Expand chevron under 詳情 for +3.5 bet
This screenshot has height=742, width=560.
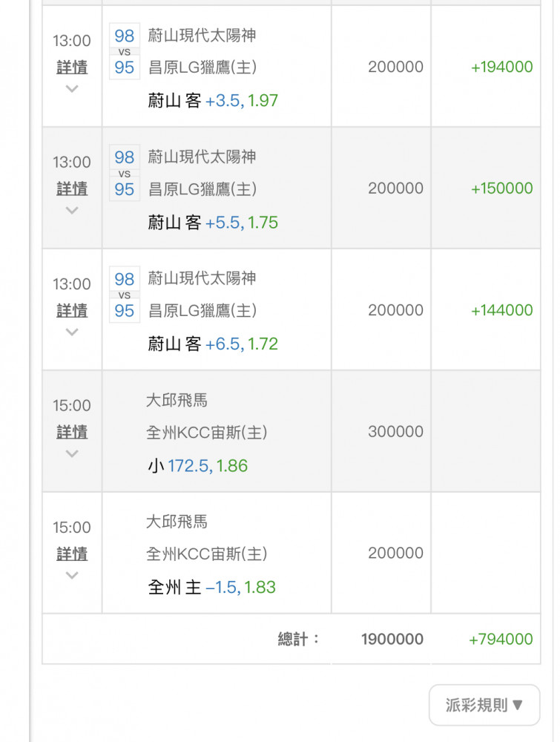pyautogui.click(x=72, y=89)
